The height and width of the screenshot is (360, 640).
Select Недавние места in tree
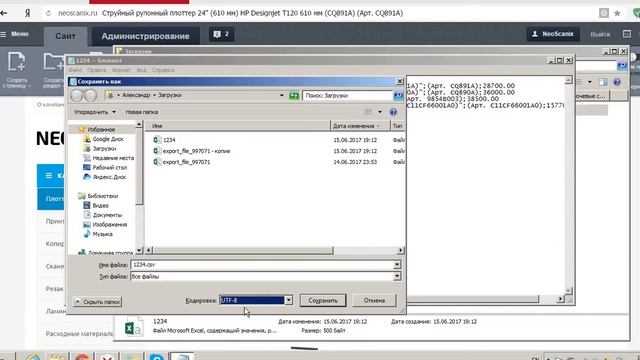pos(113,158)
